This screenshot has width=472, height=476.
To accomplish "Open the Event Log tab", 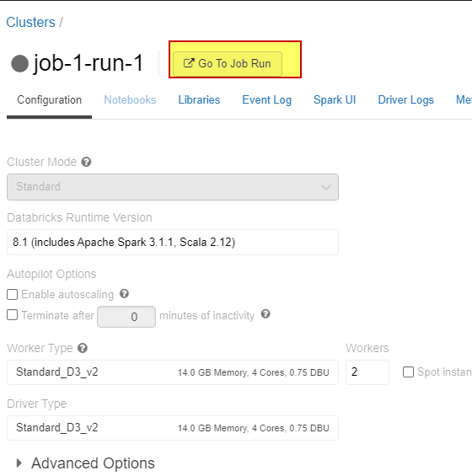I will tap(266, 100).
